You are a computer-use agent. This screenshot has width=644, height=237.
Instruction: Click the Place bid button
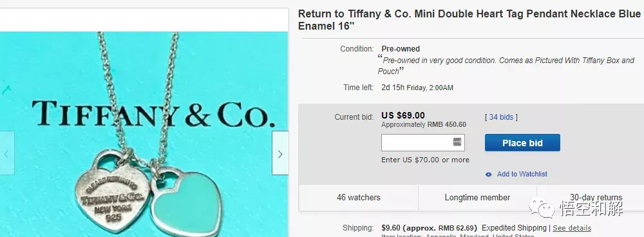click(522, 142)
